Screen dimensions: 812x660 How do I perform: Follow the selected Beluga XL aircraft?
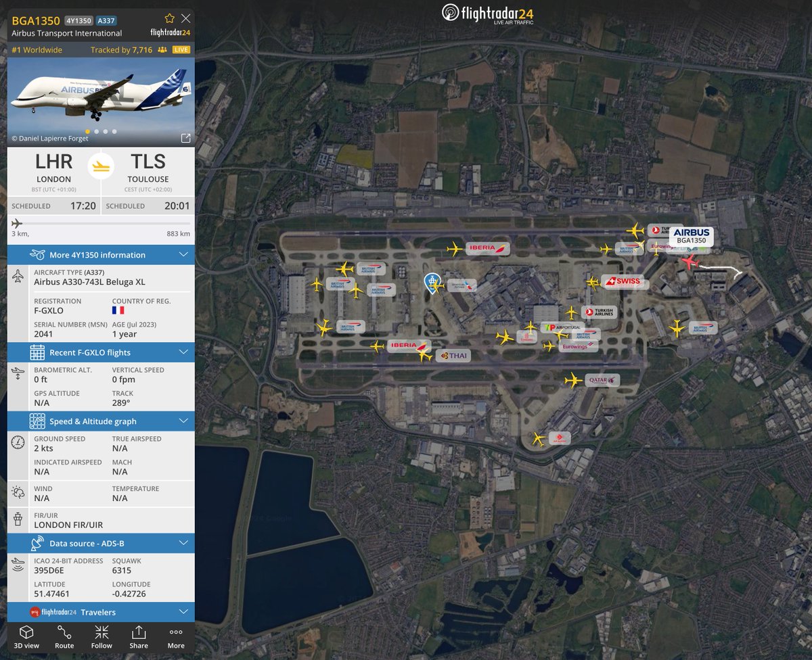coord(101,637)
